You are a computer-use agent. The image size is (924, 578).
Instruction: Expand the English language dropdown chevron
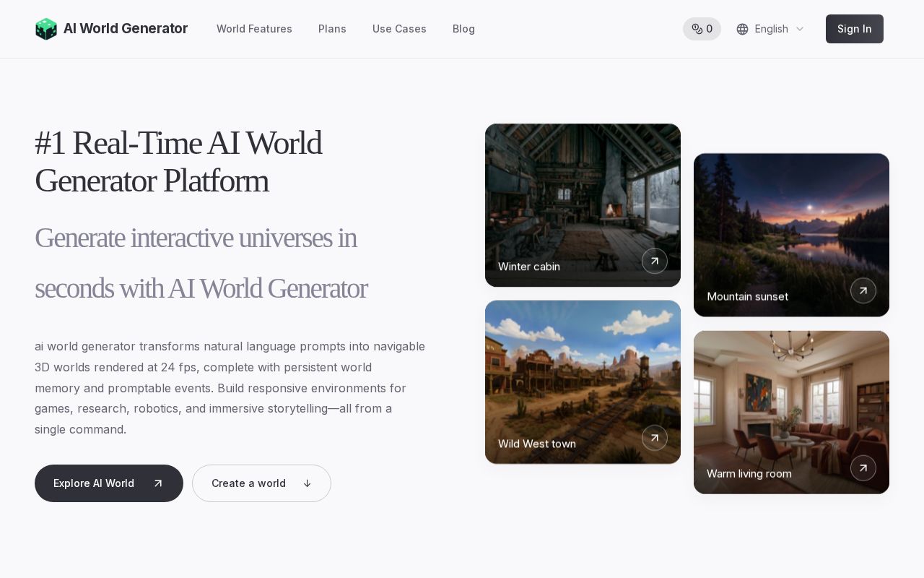point(800,29)
